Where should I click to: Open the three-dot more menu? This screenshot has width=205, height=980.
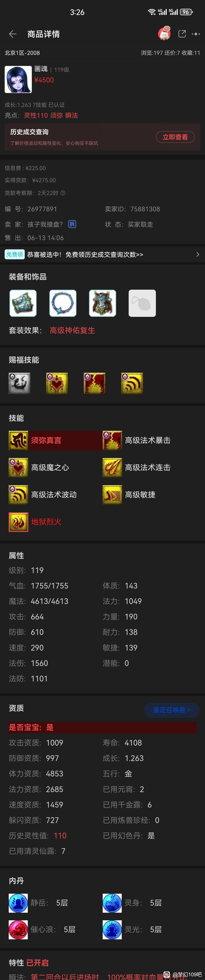point(196,34)
